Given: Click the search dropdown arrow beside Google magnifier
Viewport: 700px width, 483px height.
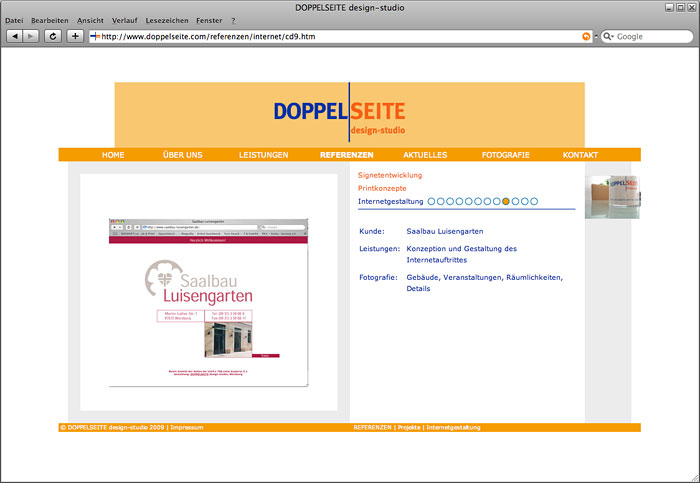Looking at the screenshot, I should click(612, 37).
